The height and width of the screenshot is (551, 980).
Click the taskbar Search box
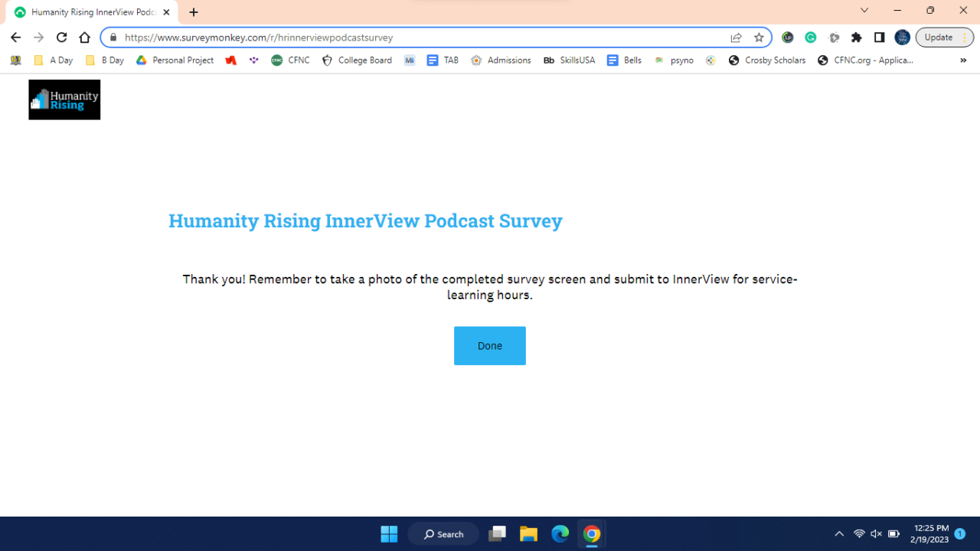click(443, 533)
